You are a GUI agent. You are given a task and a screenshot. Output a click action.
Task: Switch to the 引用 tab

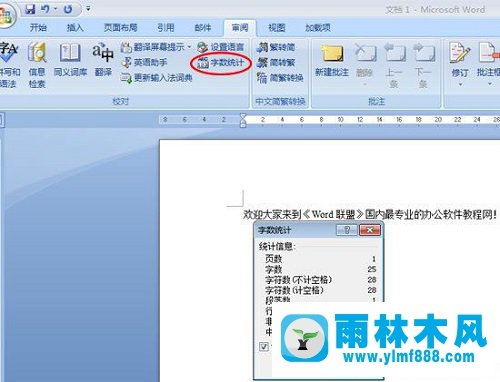[x=166, y=28]
